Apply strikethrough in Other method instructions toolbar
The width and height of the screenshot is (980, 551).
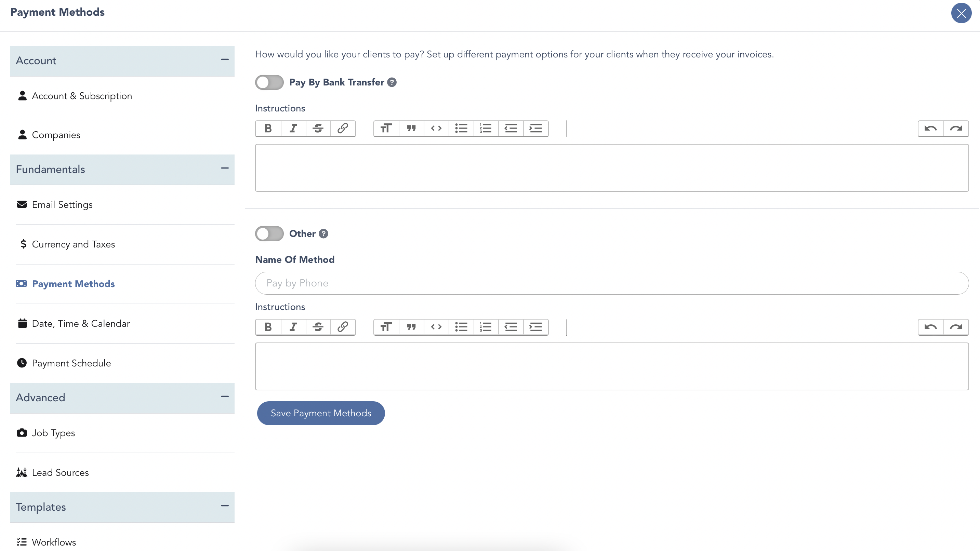point(318,327)
